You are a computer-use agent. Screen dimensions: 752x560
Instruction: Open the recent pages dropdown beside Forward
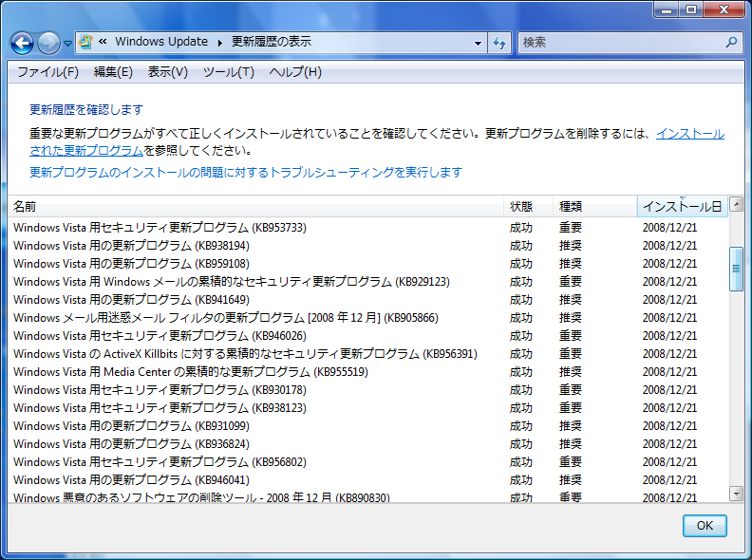(67, 43)
